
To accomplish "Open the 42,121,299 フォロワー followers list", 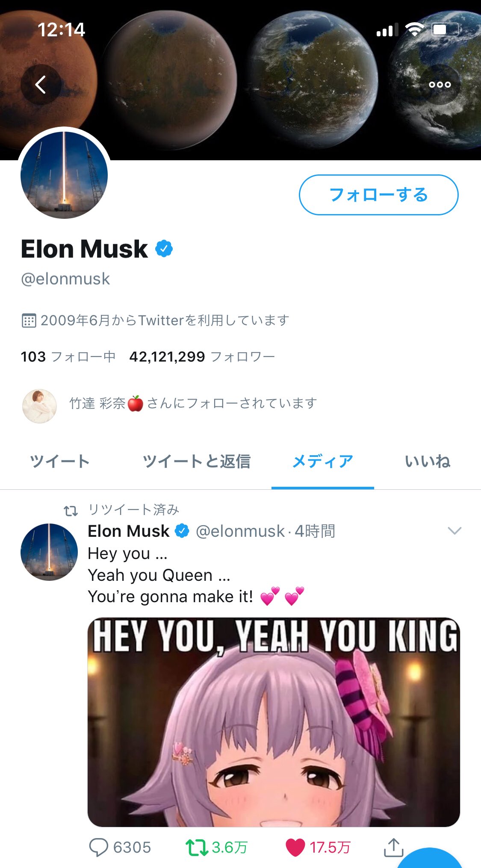I will pos(202,356).
